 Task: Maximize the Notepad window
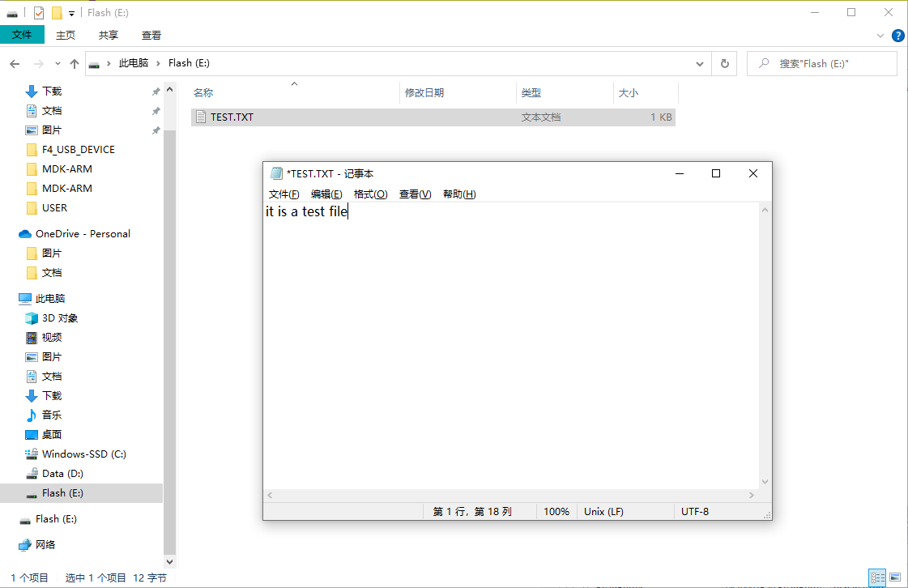(x=716, y=173)
